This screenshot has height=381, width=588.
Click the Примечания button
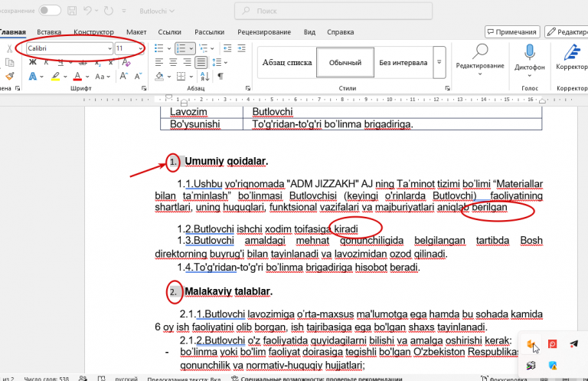[x=512, y=32]
